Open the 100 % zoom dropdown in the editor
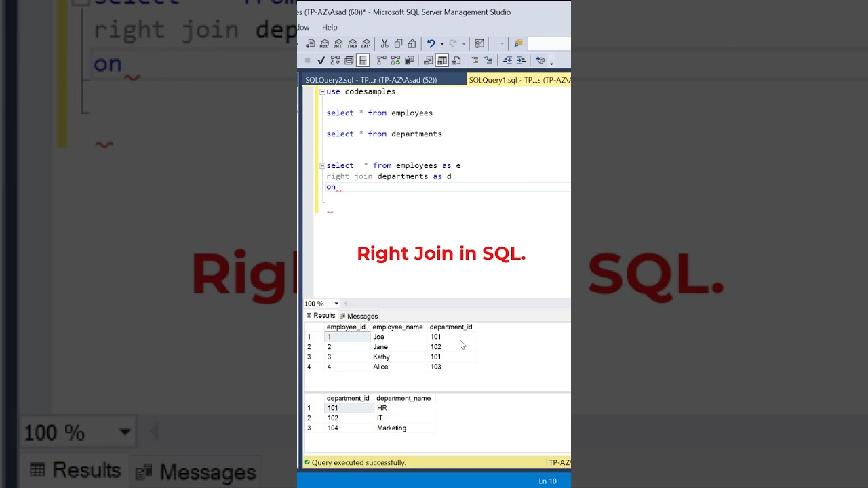Screen dimensions: 868x488 point(336,304)
